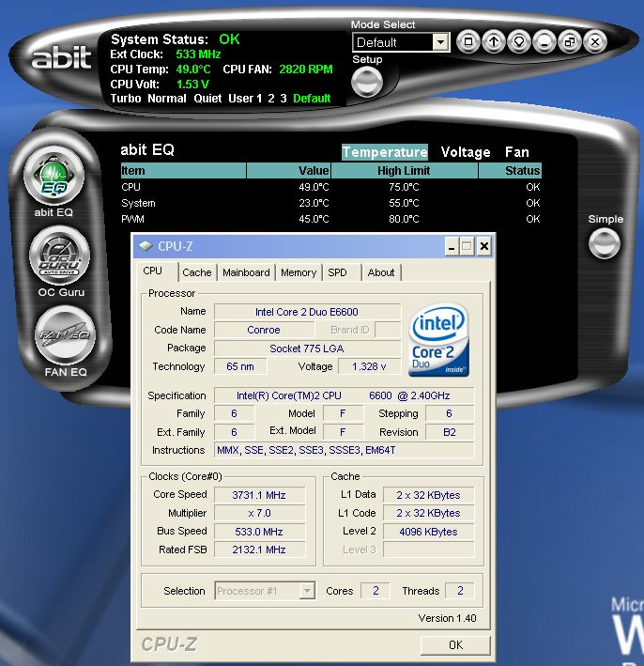The image size is (644, 666).
Task: Click the 2820 RPM CPU FAN reading
Action: point(306,70)
